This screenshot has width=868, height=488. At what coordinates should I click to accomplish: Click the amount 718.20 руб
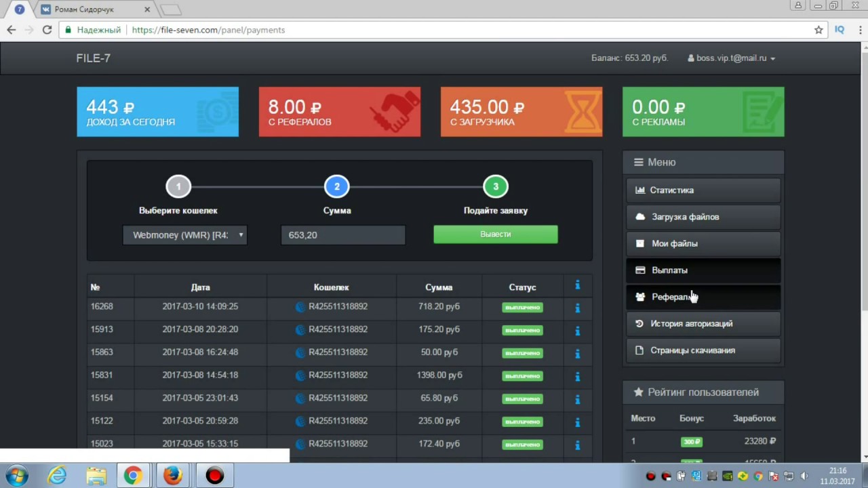pos(439,306)
